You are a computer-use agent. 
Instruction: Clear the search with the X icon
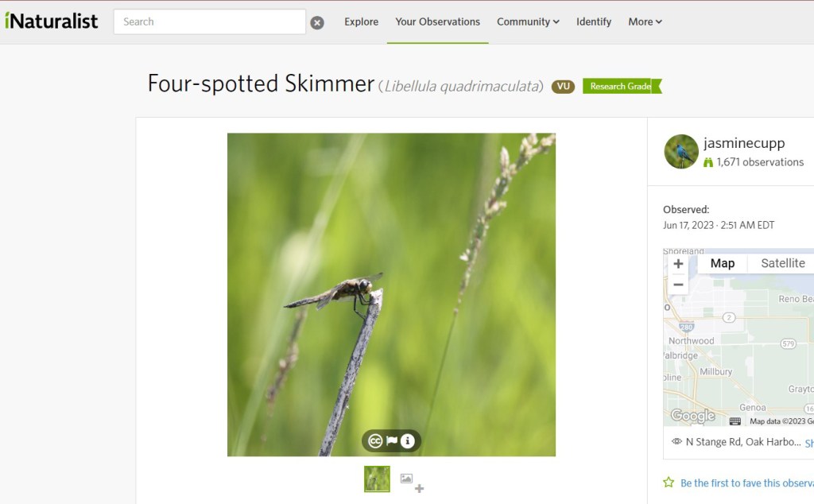click(317, 22)
